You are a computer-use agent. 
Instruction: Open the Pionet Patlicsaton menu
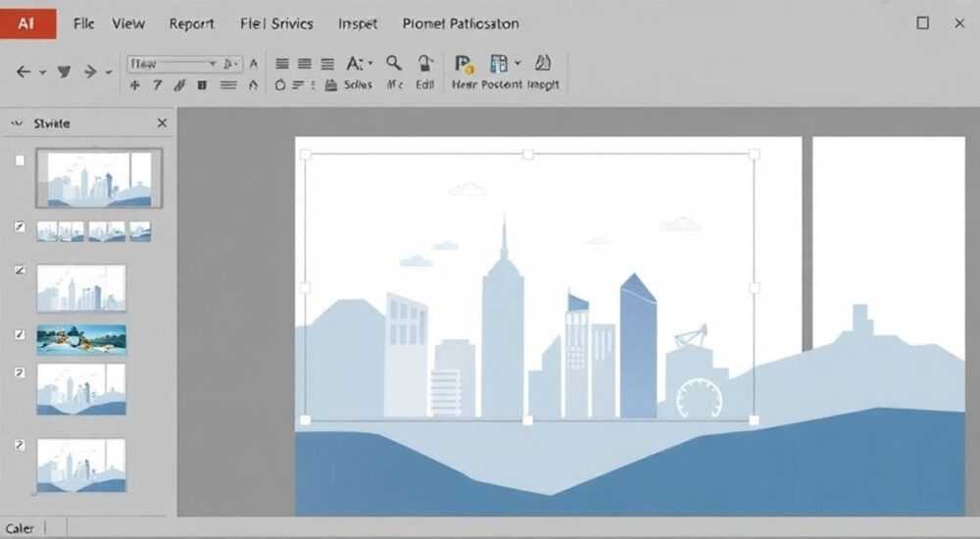(x=461, y=24)
